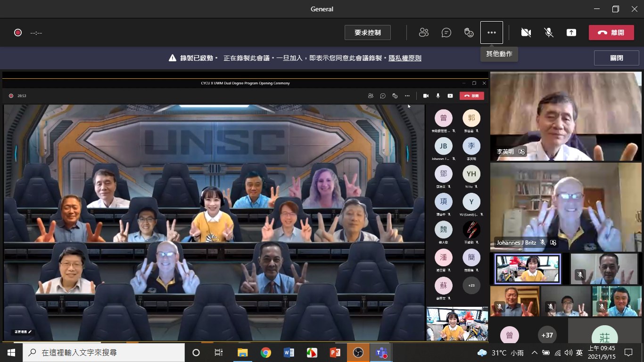Click the taskbar search box 在這裡輸入文字來搜尋
Image resolution: width=644 pixels, height=362 pixels.
point(104,353)
